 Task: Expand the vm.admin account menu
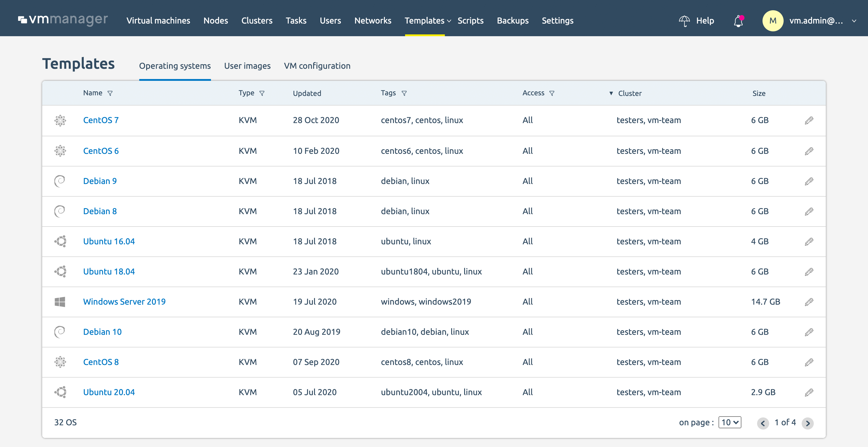coord(854,21)
